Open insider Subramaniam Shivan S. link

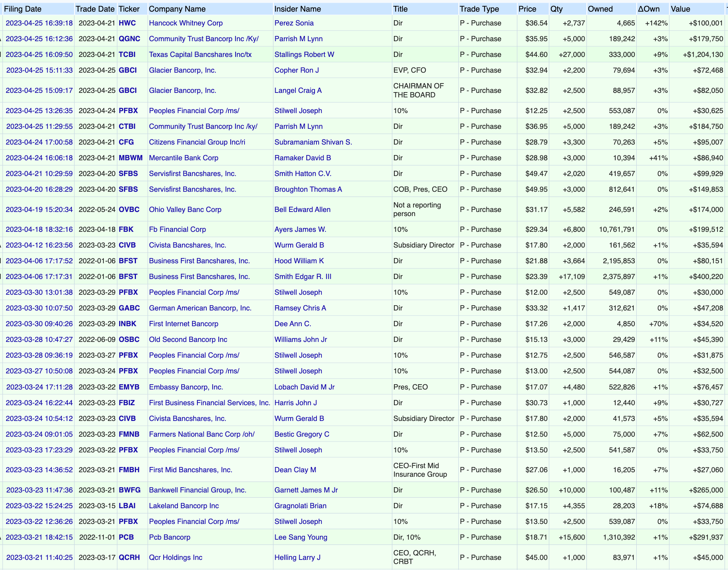313,142
